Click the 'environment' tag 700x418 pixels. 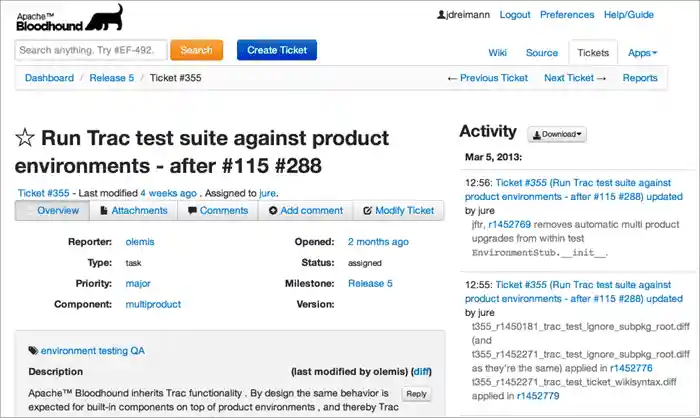(x=68, y=351)
